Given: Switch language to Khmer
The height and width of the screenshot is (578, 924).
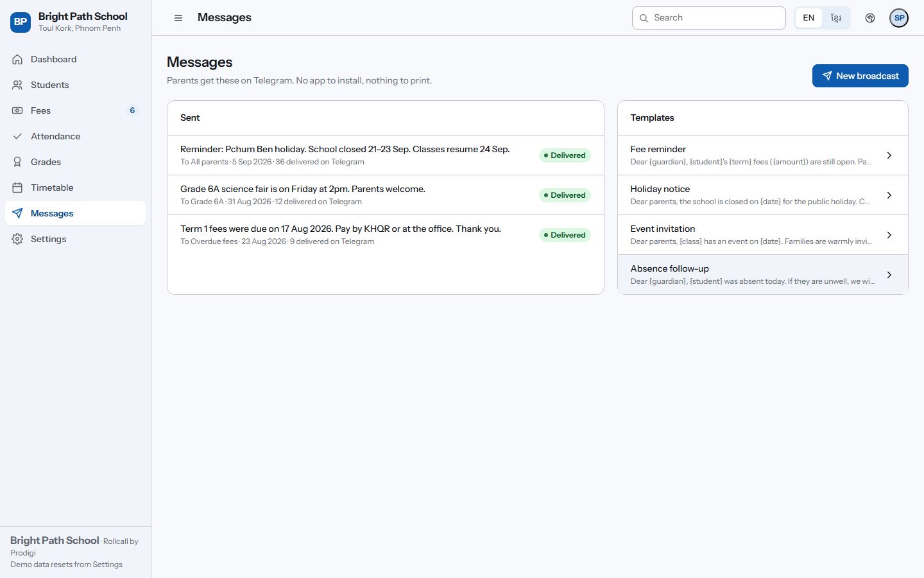Looking at the screenshot, I should (836, 18).
